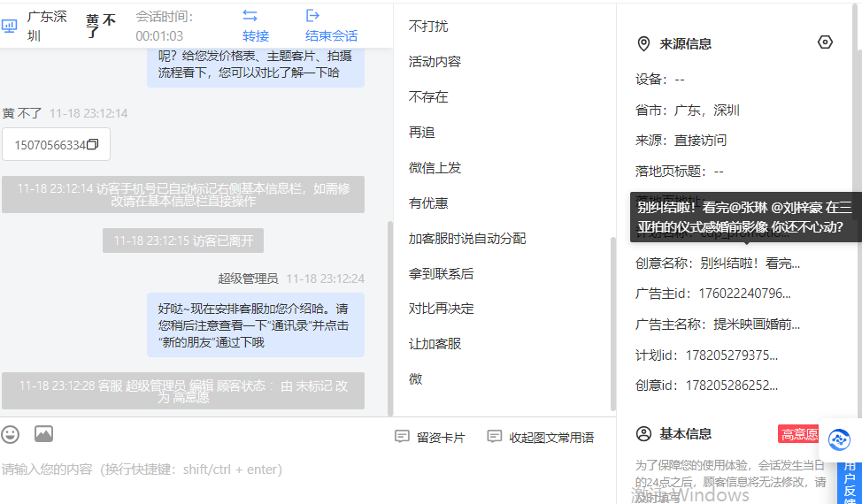
Task: Click the 收起图文常用语 chat icon
Action: pos(494,437)
